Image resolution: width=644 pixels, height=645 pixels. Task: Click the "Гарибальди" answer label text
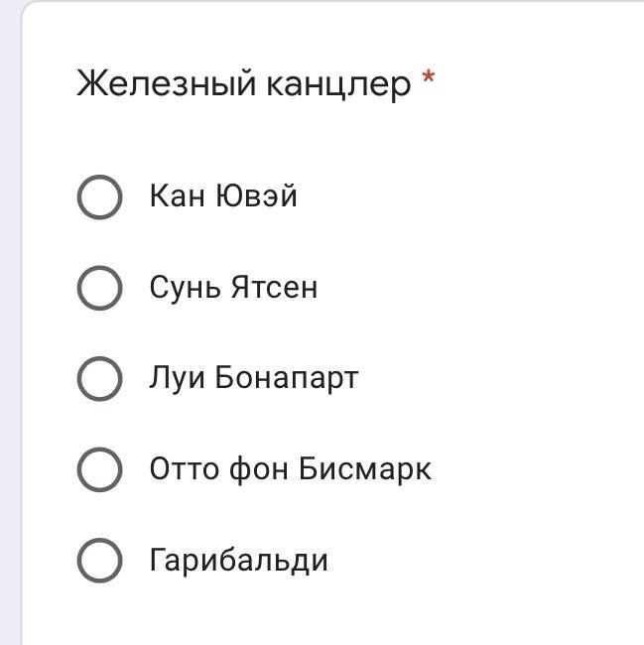pos(238,561)
